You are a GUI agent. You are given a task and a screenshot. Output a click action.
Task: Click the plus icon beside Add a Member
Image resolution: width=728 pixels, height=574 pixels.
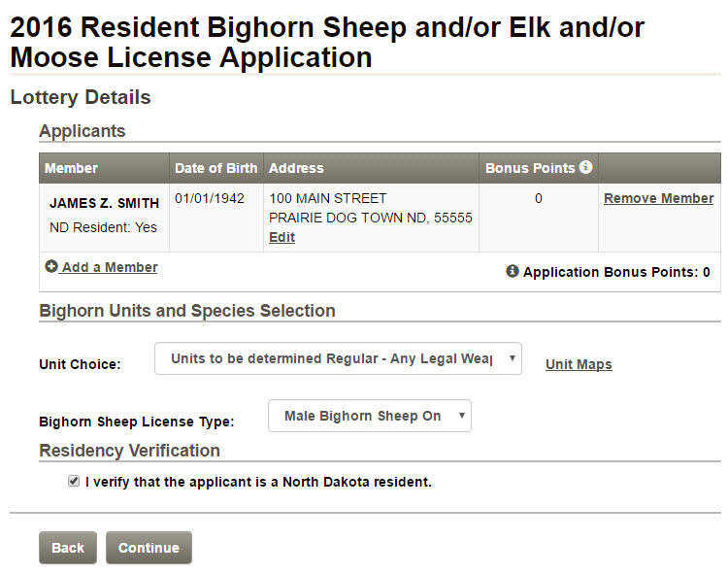pyautogui.click(x=51, y=266)
